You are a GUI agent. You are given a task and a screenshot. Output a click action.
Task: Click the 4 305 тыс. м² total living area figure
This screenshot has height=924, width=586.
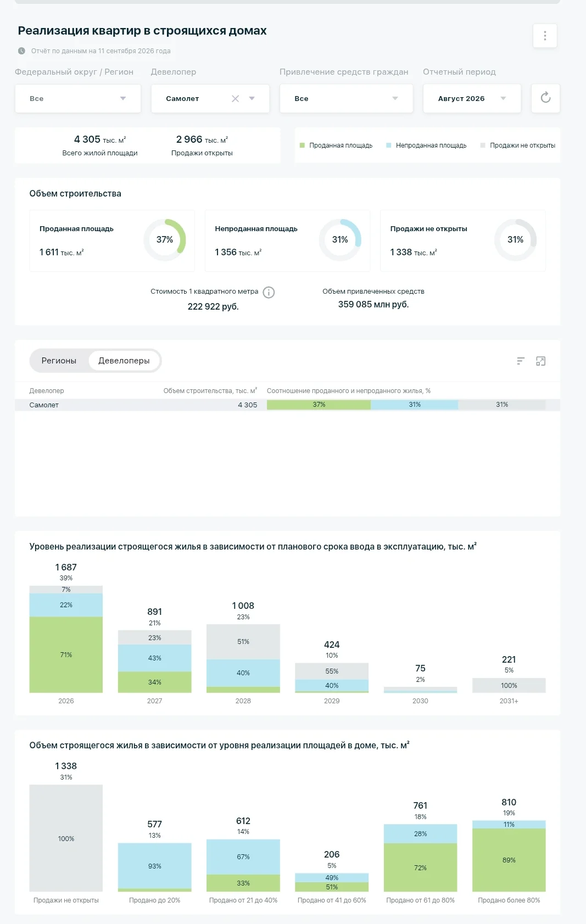tap(100, 139)
